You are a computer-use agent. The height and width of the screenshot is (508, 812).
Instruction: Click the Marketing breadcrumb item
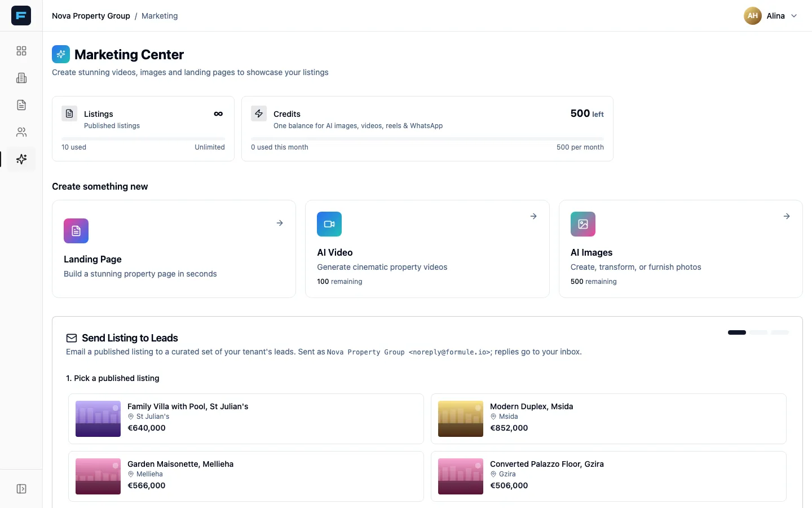pyautogui.click(x=160, y=16)
